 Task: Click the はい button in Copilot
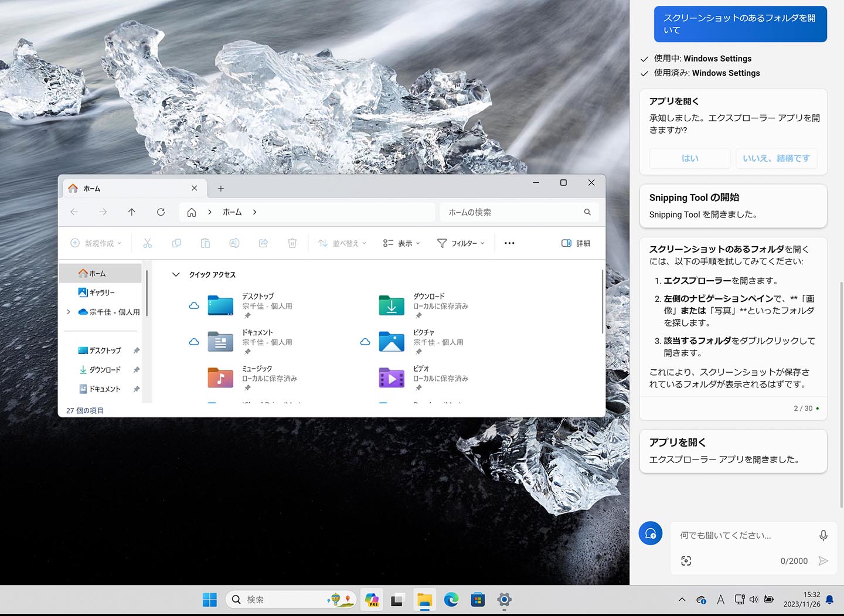690,158
